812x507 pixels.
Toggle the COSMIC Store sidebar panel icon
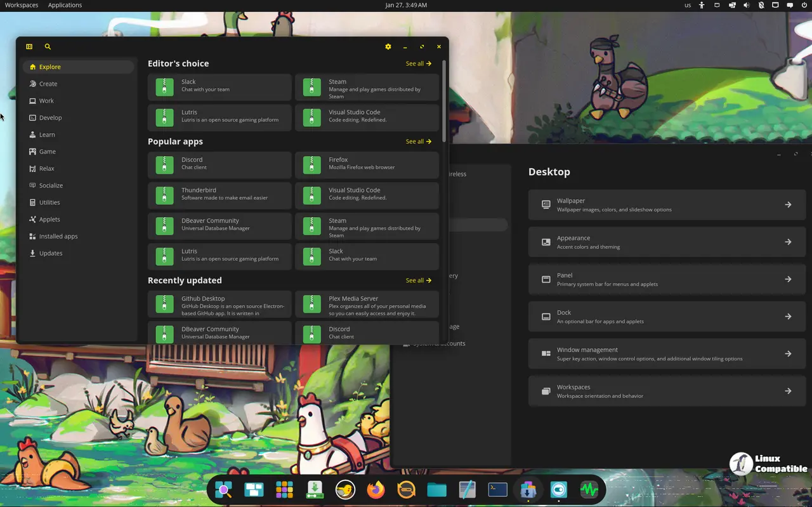pos(29,46)
